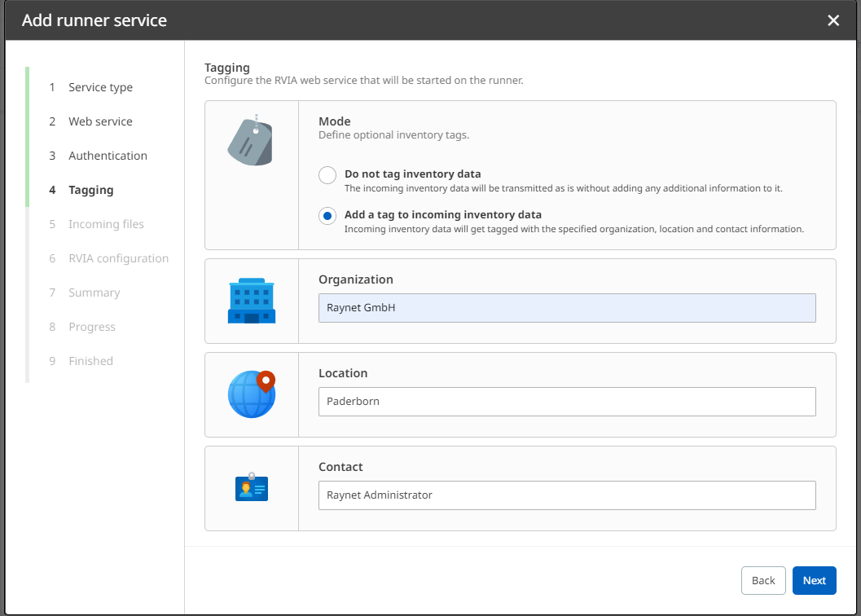Viewport: 861px width, 616px height.
Task: Click the Back button
Action: coord(763,580)
